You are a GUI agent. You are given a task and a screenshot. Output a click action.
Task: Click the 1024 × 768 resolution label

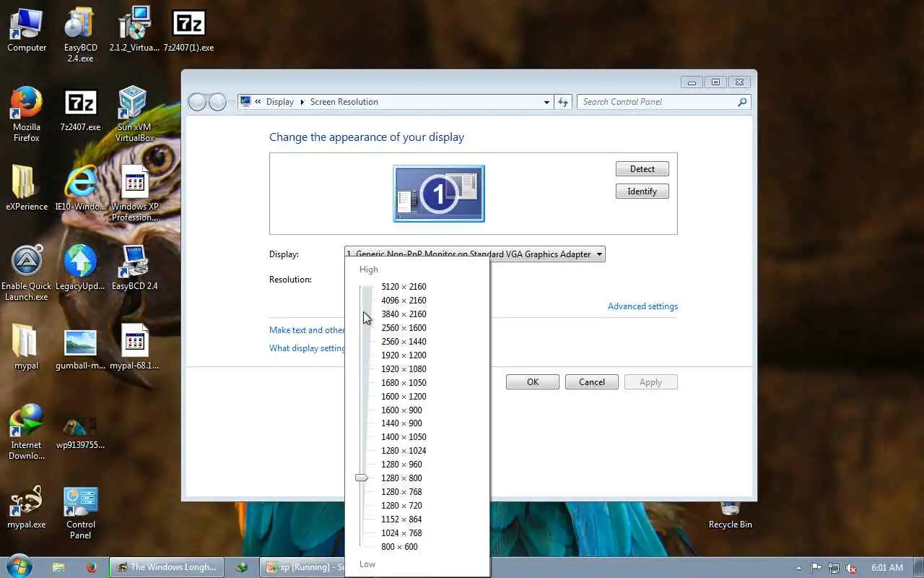click(x=401, y=533)
